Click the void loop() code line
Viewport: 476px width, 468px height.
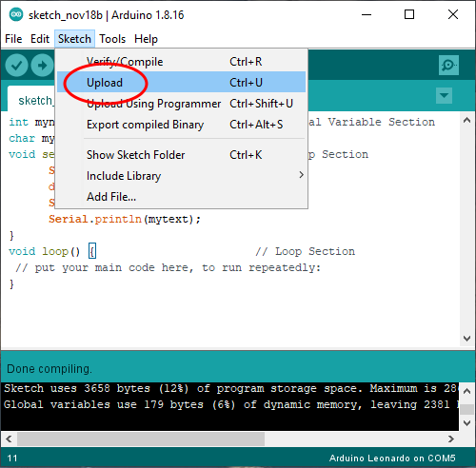click(52, 251)
